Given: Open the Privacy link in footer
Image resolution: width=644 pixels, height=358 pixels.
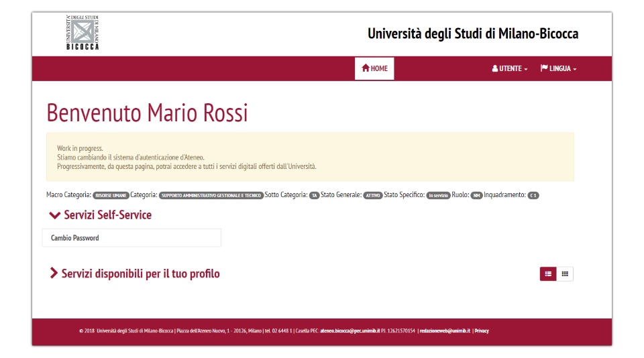Looking at the screenshot, I should 482,331.
